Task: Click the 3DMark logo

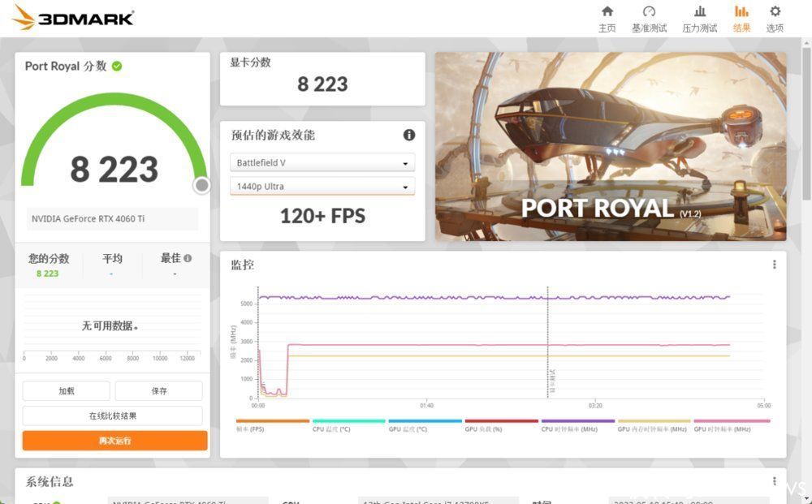Action: (x=73, y=18)
